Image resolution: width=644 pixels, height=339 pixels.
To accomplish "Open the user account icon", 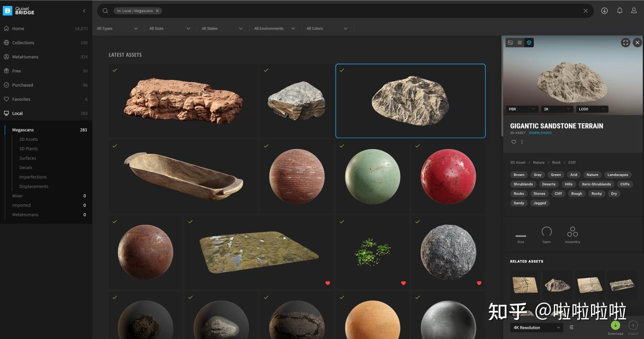I will coord(634,11).
